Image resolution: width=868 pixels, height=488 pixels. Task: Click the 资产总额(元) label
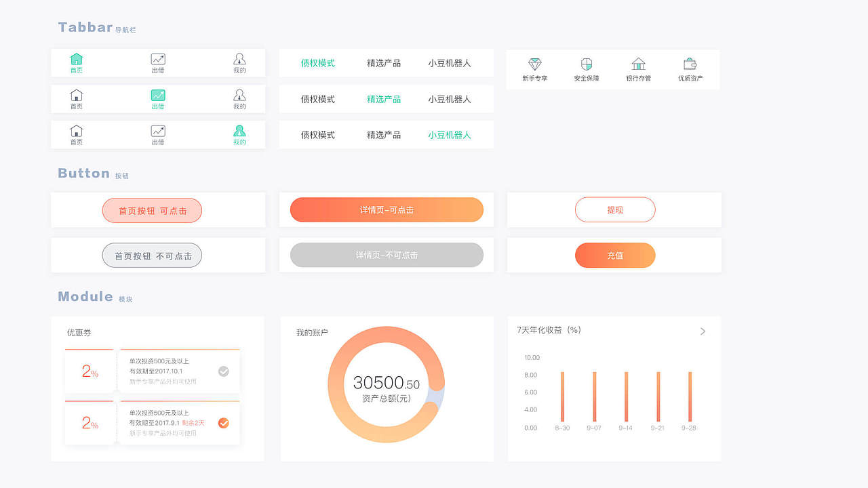point(387,399)
